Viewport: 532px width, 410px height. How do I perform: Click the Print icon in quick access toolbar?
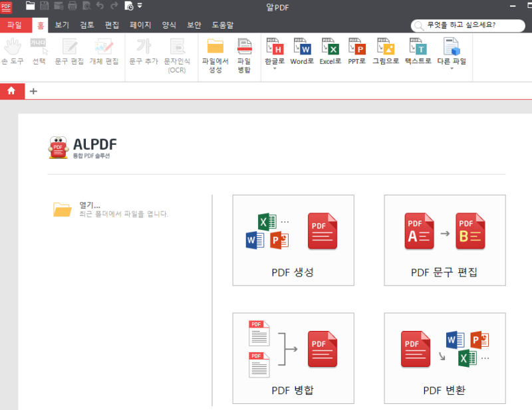tap(72, 6)
